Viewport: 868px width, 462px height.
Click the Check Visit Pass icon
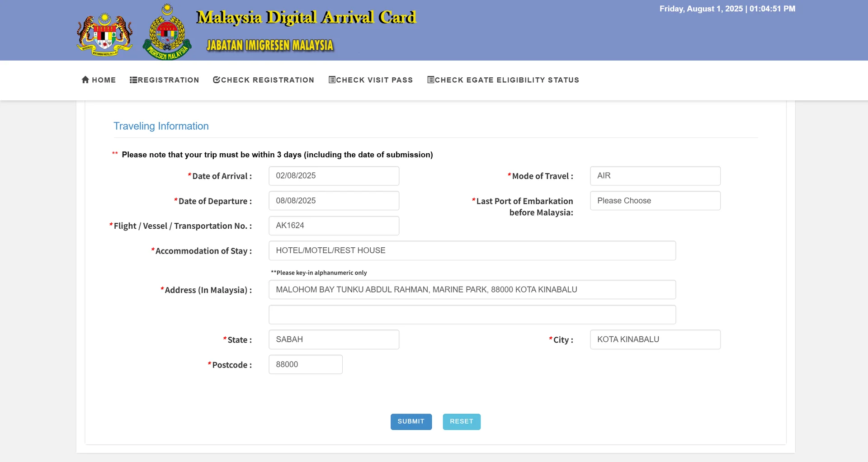(x=332, y=80)
